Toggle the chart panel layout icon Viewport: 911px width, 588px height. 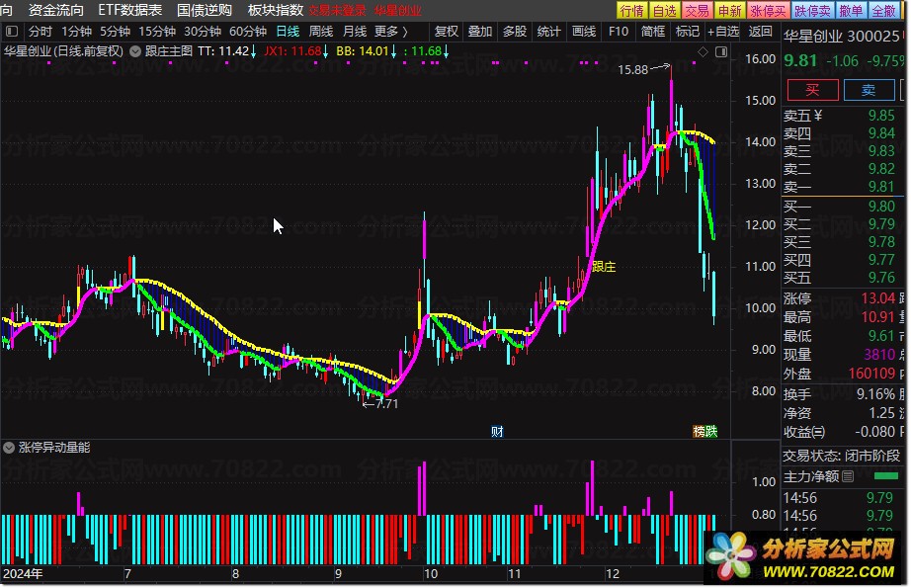(721, 52)
